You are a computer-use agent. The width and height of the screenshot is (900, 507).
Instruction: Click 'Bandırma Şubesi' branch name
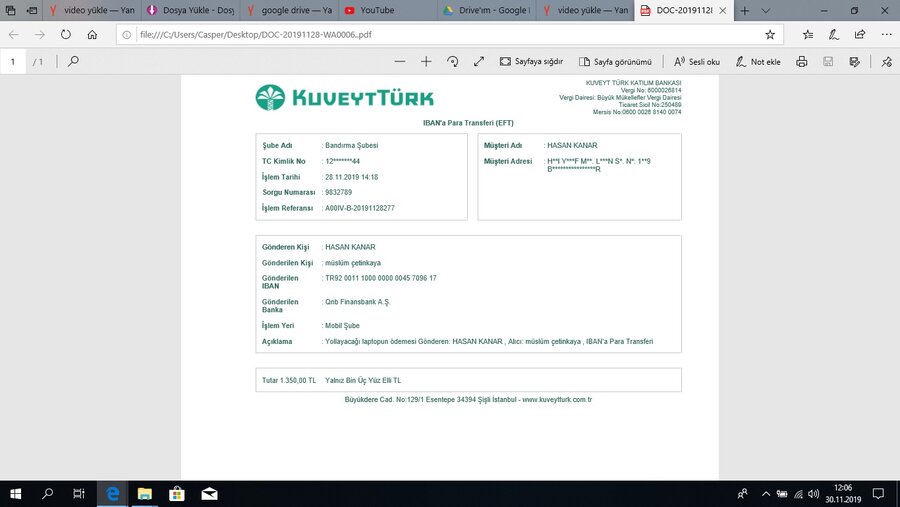point(351,145)
